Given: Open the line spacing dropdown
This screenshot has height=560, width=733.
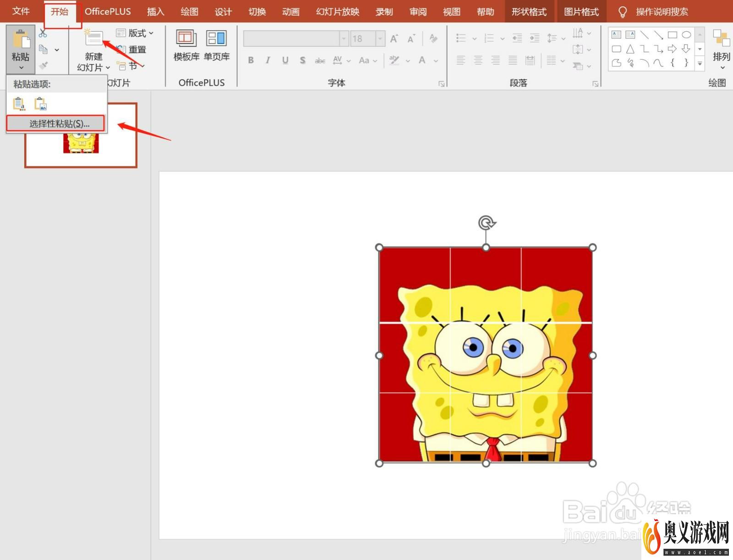Looking at the screenshot, I should (556, 38).
